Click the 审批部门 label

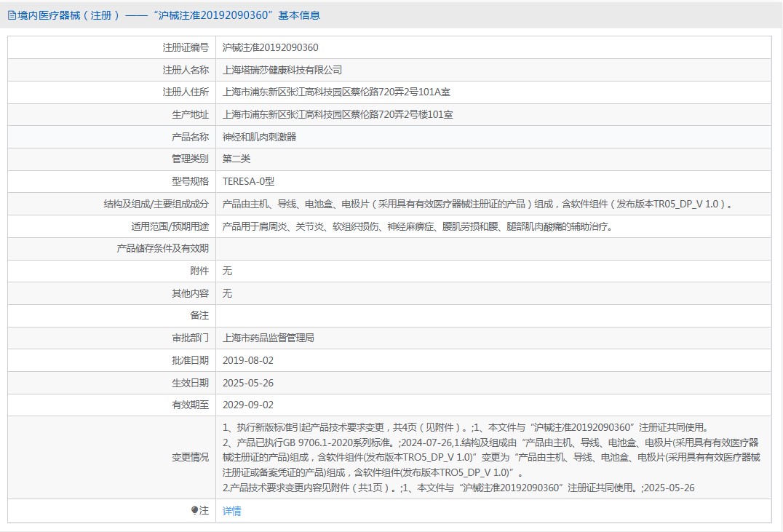[190, 338]
